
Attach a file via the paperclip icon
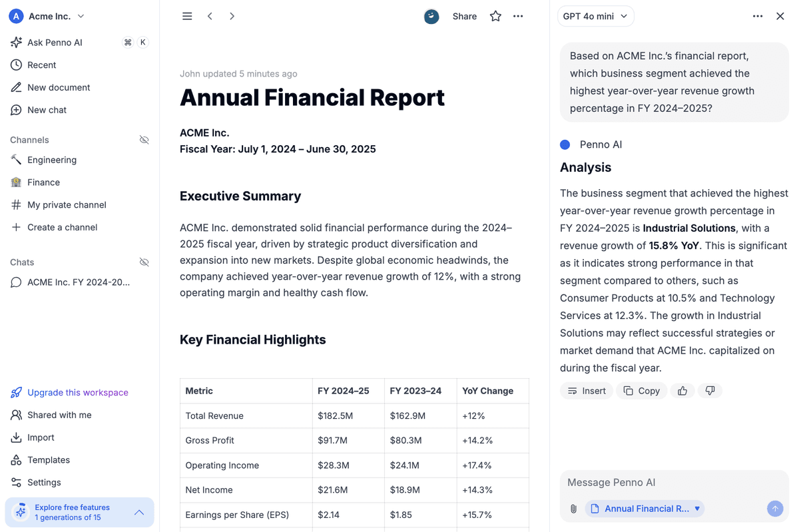pyautogui.click(x=573, y=508)
